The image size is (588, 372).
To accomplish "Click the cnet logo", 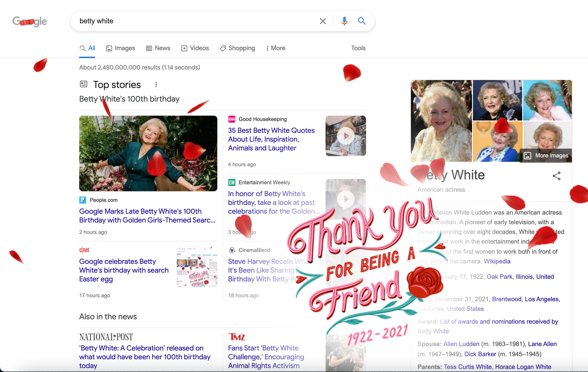I will click(x=84, y=250).
